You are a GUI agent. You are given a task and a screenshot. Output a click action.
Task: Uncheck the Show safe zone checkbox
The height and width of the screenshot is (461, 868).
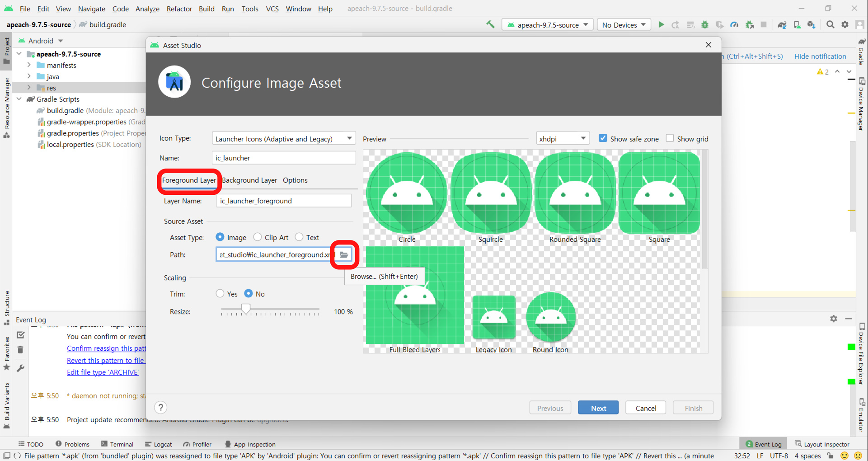click(x=603, y=138)
